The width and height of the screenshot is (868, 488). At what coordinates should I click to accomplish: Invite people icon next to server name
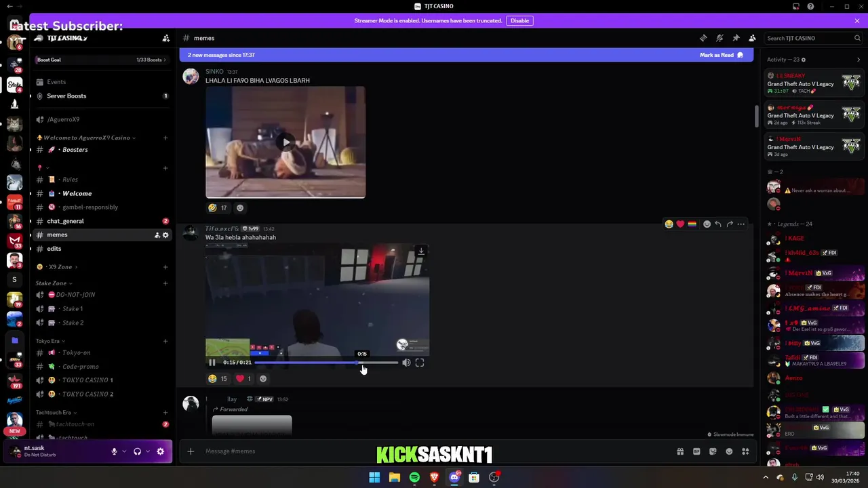[165, 38]
